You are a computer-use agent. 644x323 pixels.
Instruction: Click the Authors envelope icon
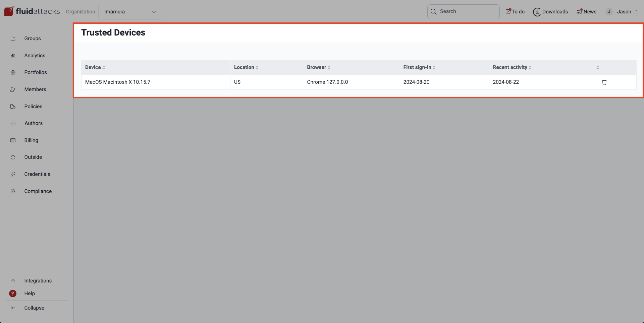point(13,123)
